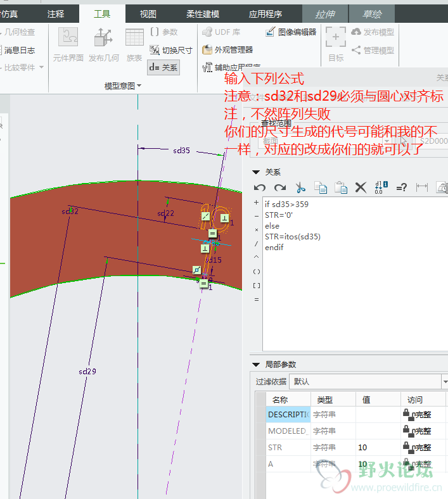Screen dimensions: 448x499
Task: Switch to the 注释 tab
Action: pos(56,14)
